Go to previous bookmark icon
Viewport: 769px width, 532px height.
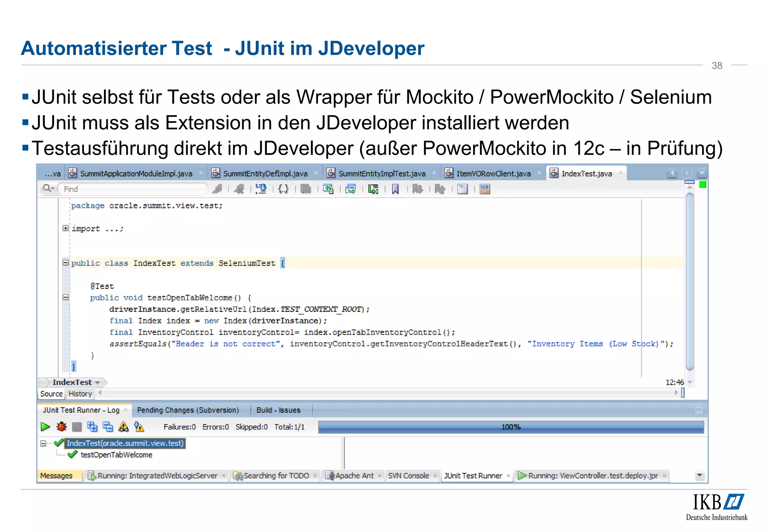440,189
